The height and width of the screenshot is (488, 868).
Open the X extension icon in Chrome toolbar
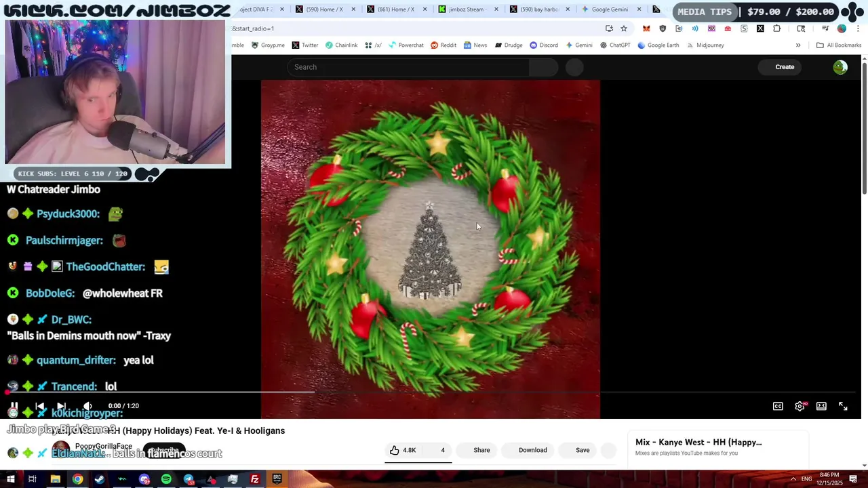pos(760,28)
